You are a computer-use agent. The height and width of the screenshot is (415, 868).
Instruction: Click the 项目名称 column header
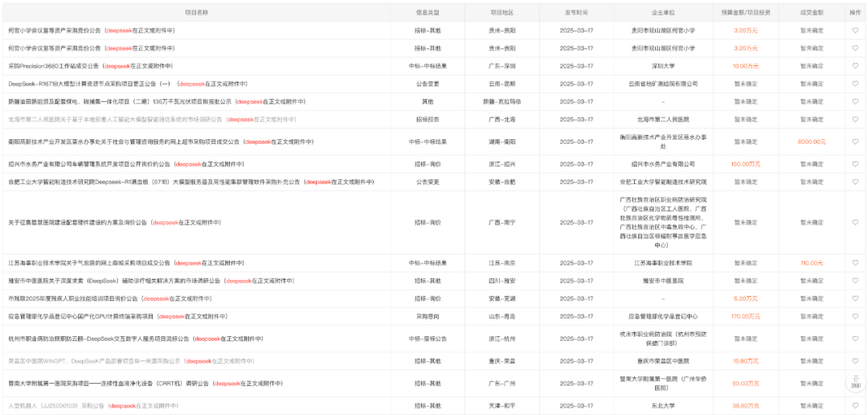click(x=197, y=12)
